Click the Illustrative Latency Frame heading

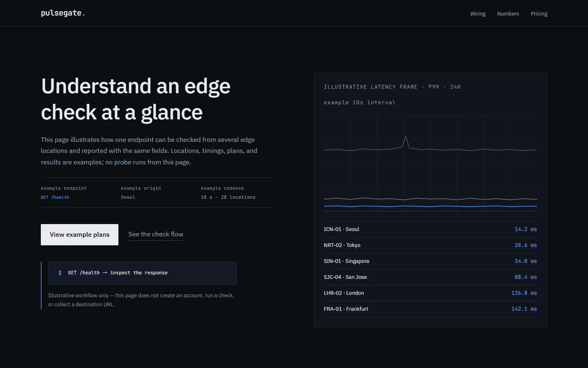[392, 87]
